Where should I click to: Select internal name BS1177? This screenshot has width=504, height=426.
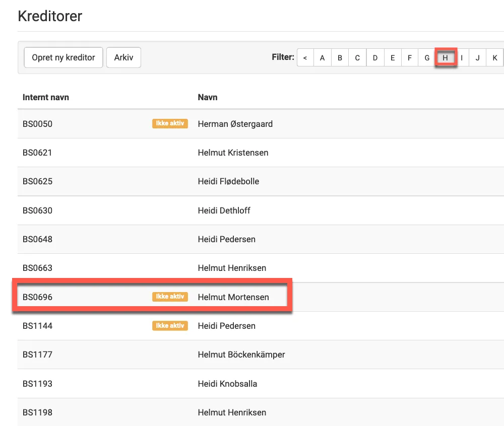(x=37, y=354)
